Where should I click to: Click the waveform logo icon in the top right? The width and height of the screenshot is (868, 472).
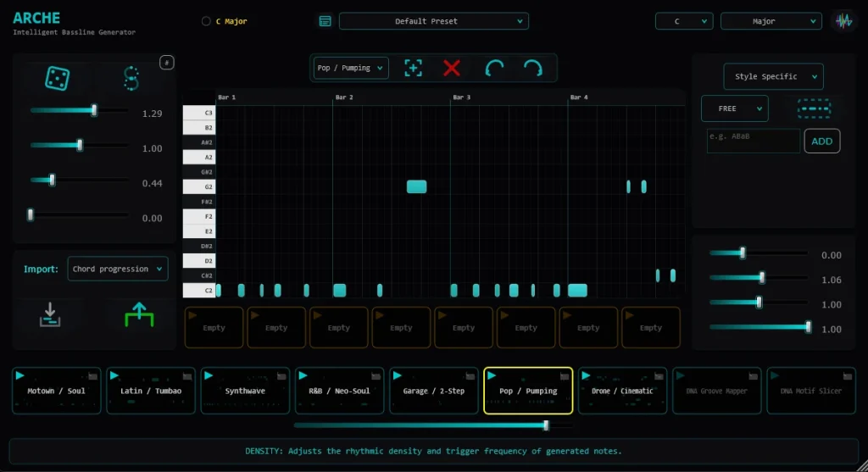point(843,21)
